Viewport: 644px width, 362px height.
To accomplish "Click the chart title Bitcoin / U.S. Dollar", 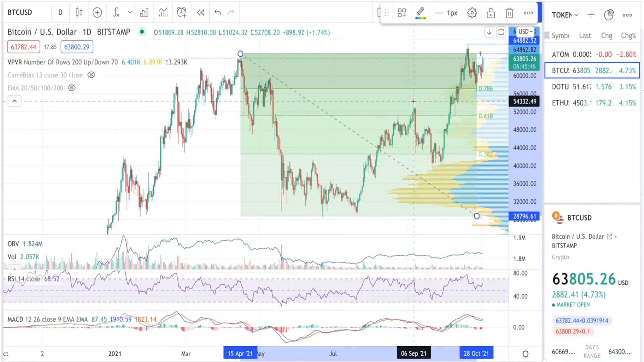I will coord(42,32).
